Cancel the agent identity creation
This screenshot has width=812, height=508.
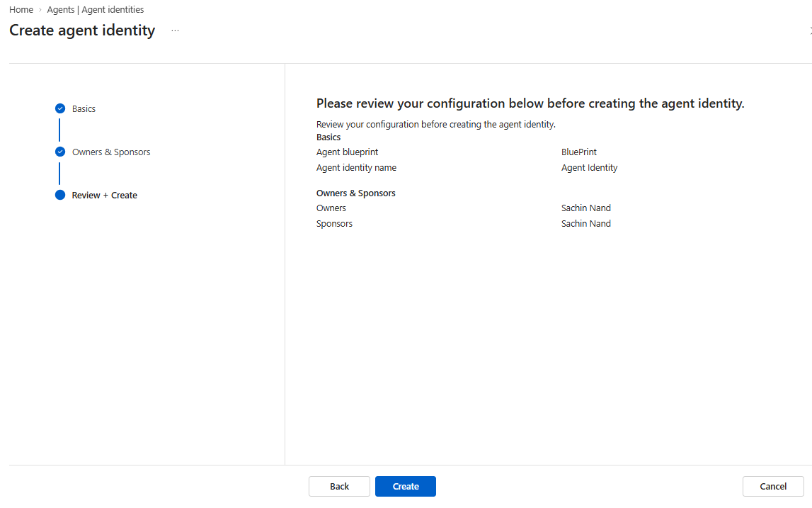click(773, 486)
